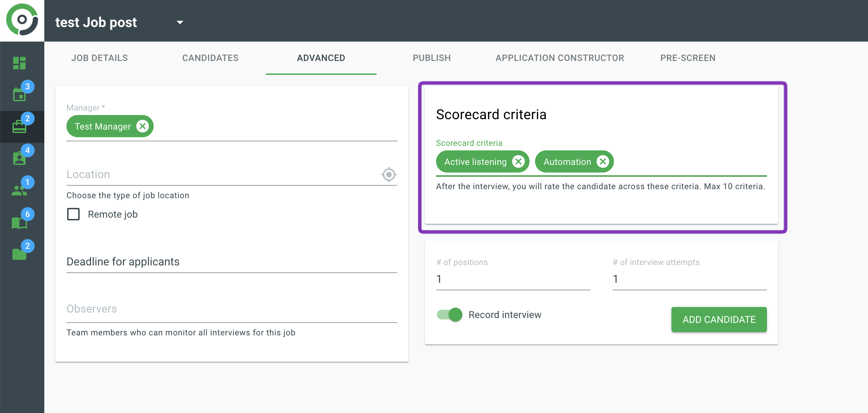The image size is (868, 413).
Task: Open the calendar icon with badge 3
Action: pos(19,94)
